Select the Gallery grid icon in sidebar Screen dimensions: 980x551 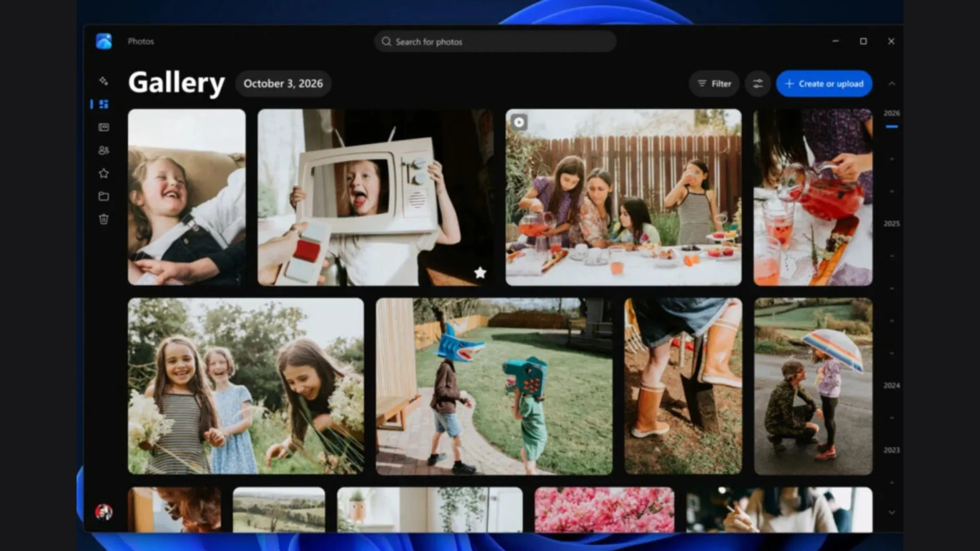103,104
